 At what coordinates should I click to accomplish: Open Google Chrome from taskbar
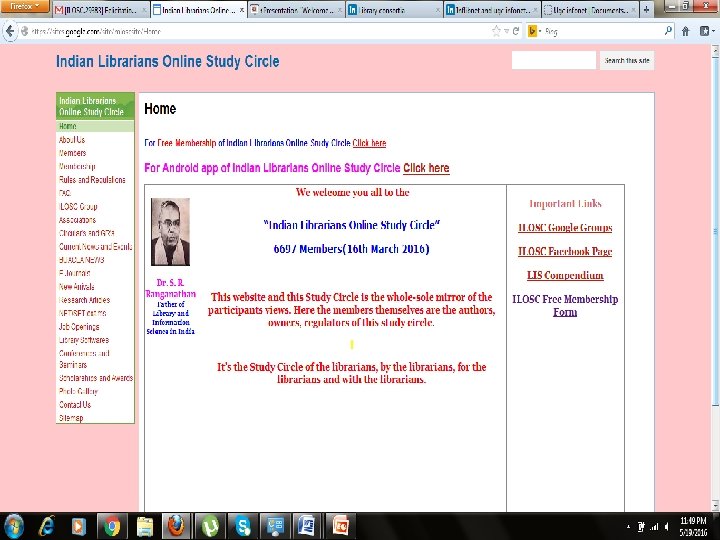tap(112, 527)
